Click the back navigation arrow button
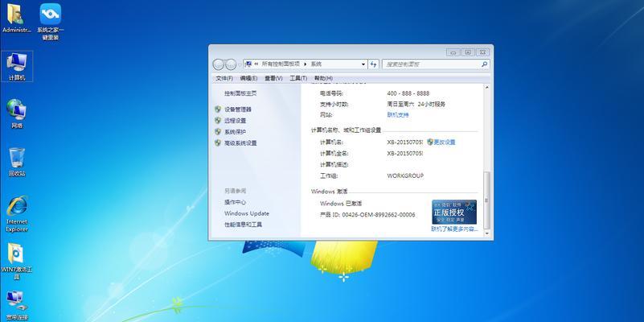Viewport: 644px width, 322px height. click(219, 64)
